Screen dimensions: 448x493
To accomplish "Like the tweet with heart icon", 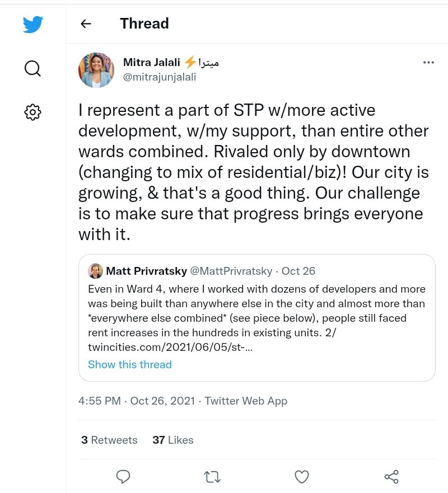I will (x=302, y=476).
